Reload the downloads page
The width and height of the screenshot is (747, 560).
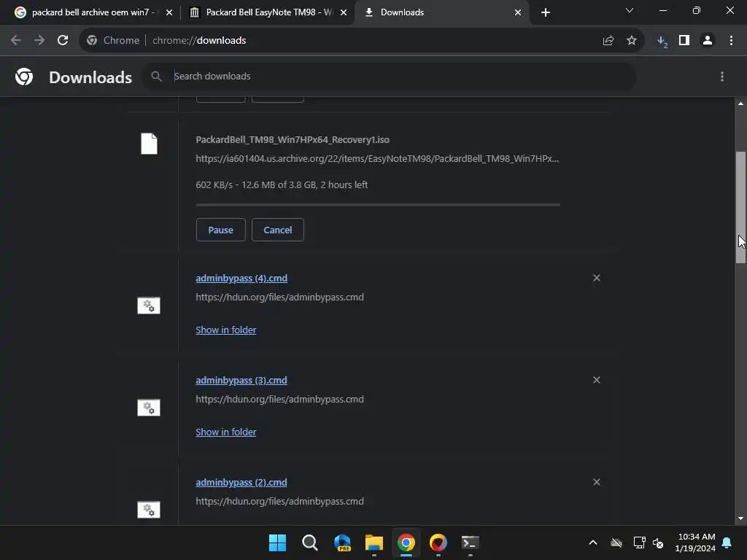pyautogui.click(x=63, y=41)
